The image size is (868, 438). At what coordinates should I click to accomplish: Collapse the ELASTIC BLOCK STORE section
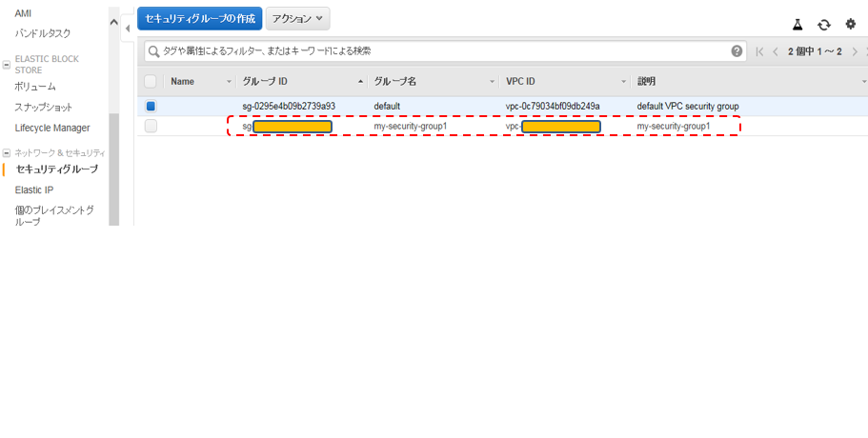point(7,65)
